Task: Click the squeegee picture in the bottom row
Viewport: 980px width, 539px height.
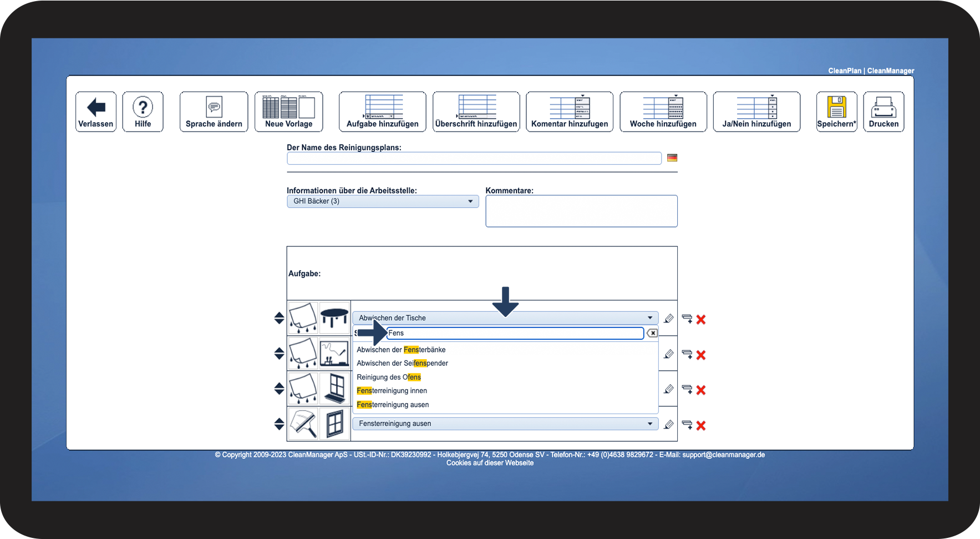Action: 303,424
